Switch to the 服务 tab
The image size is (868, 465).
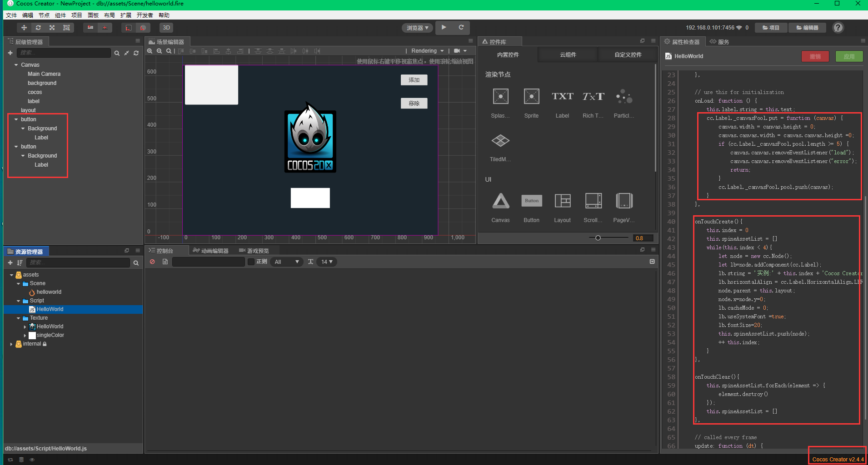tap(720, 42)
